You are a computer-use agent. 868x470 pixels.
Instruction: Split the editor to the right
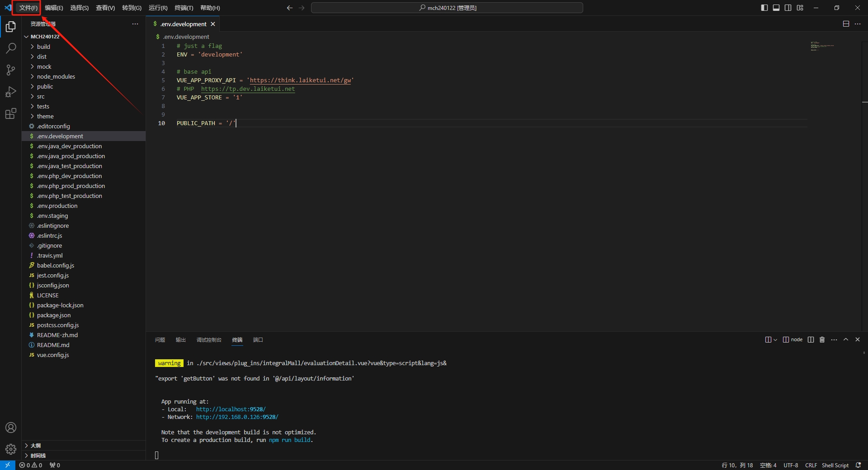846,24
